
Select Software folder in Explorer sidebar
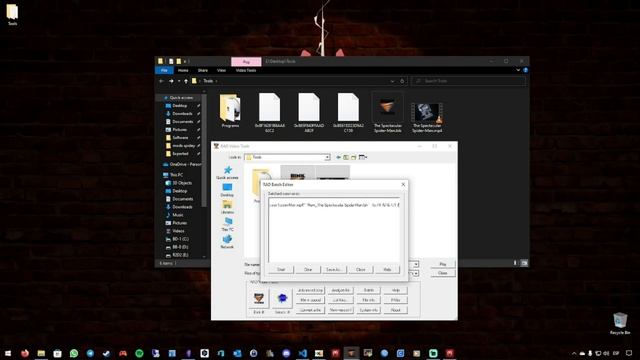click(180, 138)
